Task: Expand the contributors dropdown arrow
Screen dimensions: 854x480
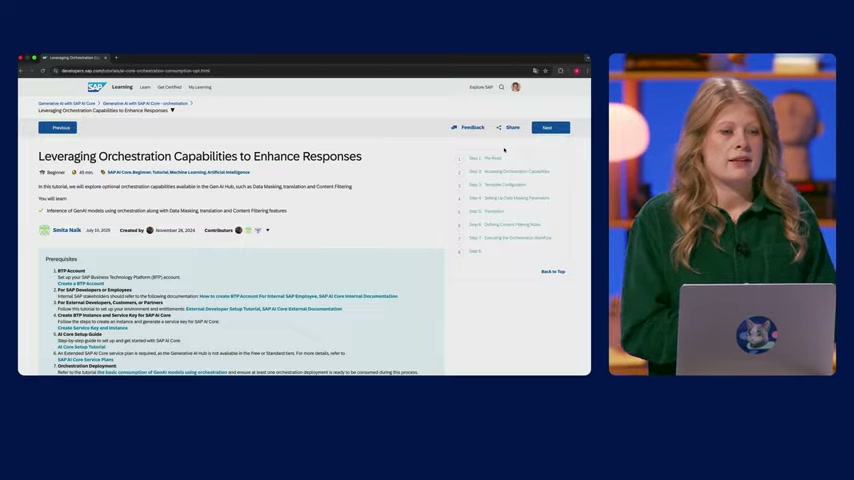Action: tap(267, 230)
